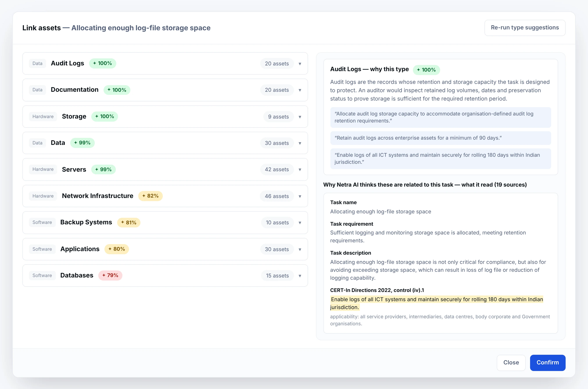
Task: Click the '20 assets' count on Documentation
Action: pos(277,90)
